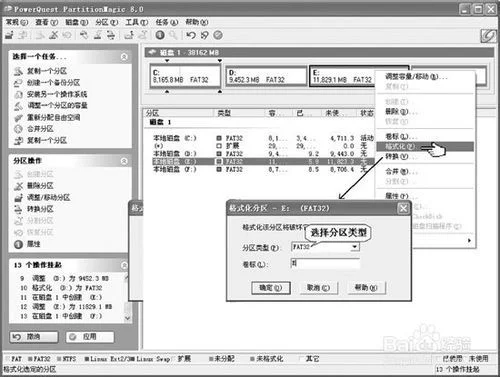Click the icon beside 删除分区 operation

point(18,186)
